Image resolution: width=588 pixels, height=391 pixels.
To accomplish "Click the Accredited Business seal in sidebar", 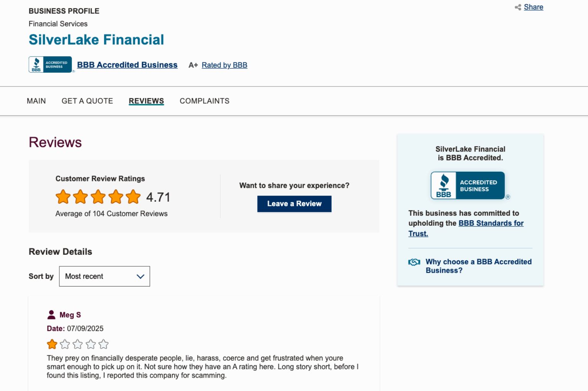I will [468, 185].
